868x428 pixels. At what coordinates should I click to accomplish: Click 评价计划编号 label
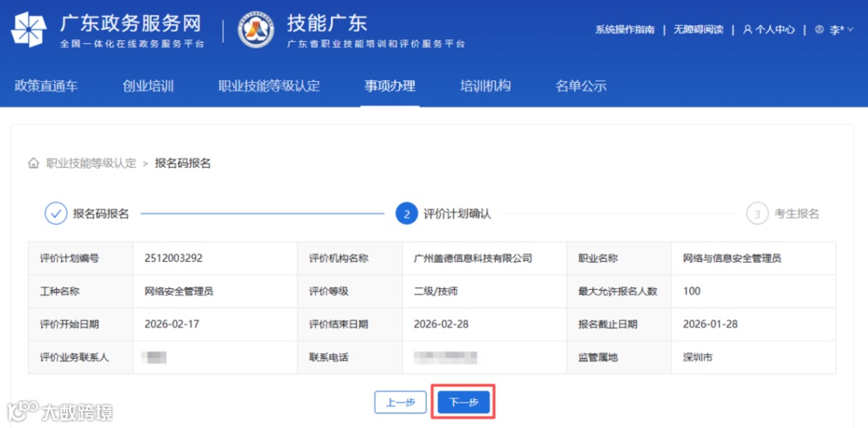[x=70, y=259]
